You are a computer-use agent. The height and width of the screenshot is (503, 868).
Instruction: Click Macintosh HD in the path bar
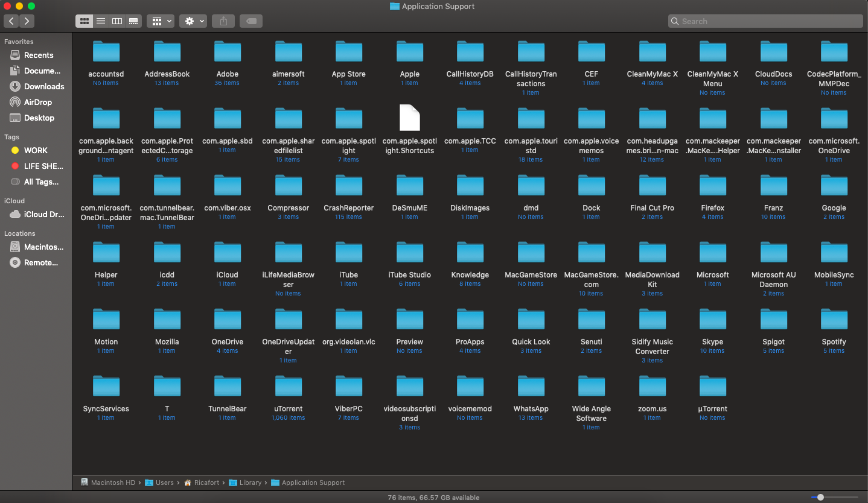point(108,482)
